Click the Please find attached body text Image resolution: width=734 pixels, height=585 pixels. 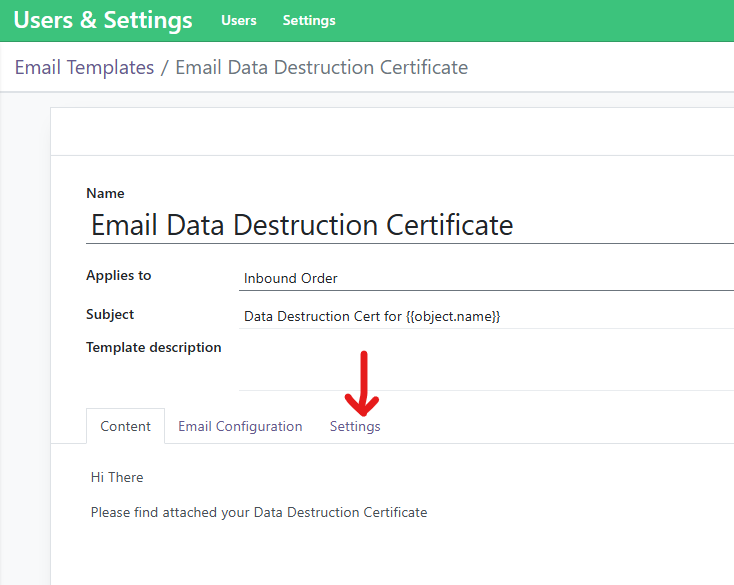pyautogui.click(x=258, y=512)
